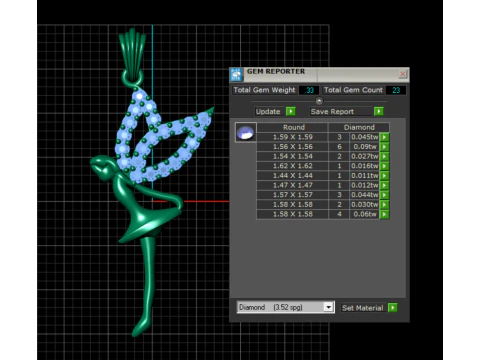The width and height of the screenshot is (480, 360).
Task: Click the Set Material green arrow
Action: (x=393, y=308)
